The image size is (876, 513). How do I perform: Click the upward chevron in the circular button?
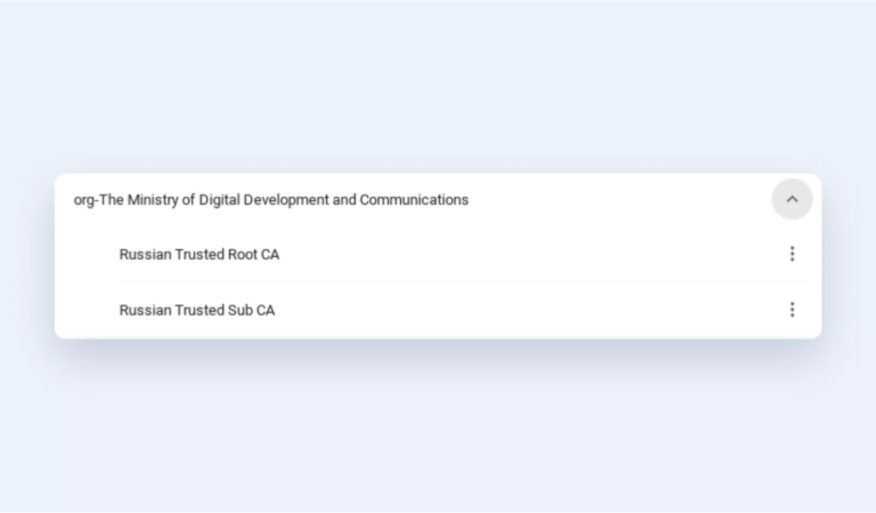pos(792,200)
